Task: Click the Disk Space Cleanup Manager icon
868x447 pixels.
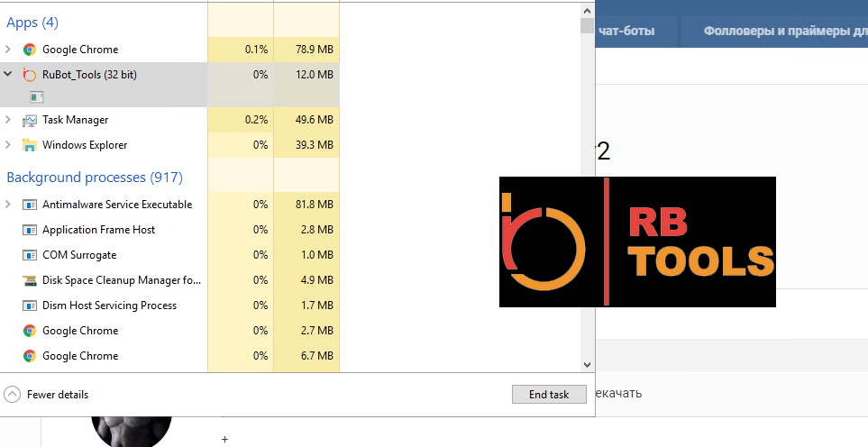Action: [x=30, y=280]
